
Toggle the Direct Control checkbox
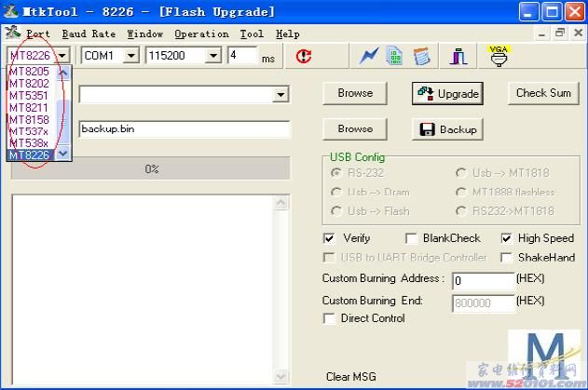click(x=329, y=318)
